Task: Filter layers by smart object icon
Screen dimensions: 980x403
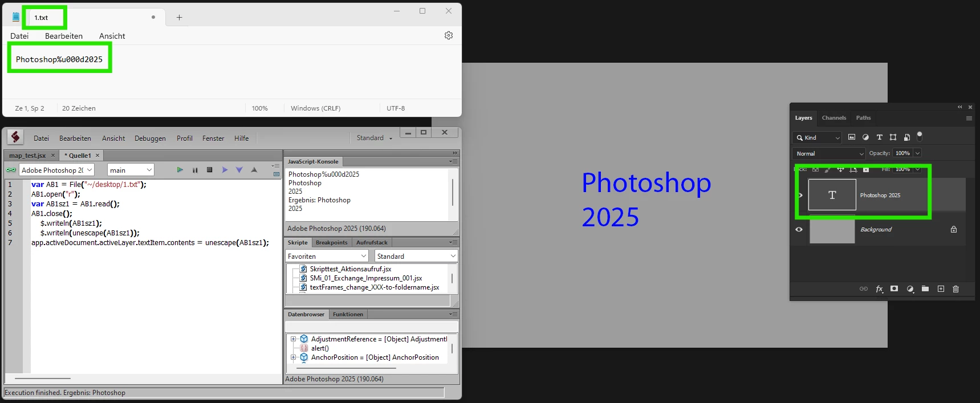Action: point(906,137)
